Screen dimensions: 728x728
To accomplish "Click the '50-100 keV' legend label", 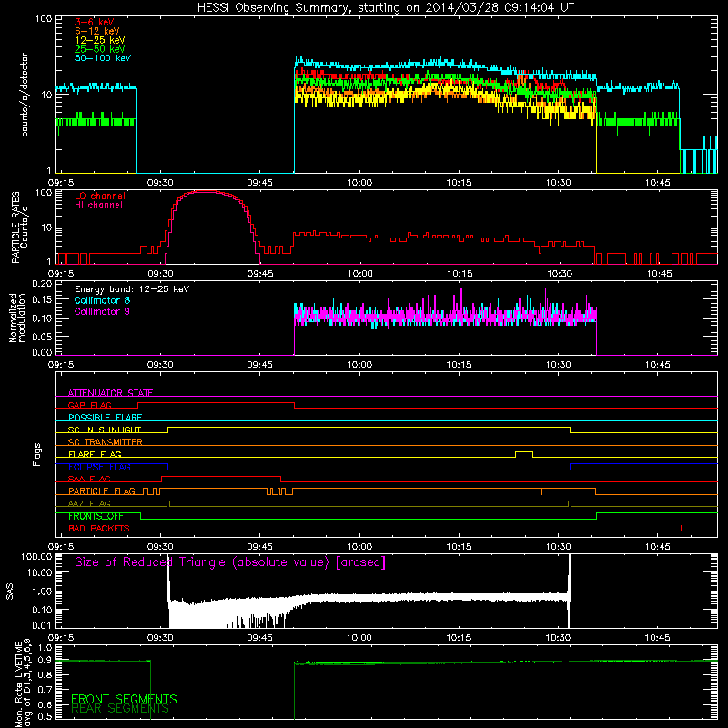I will pyautogui.click(x=103, y=58).
